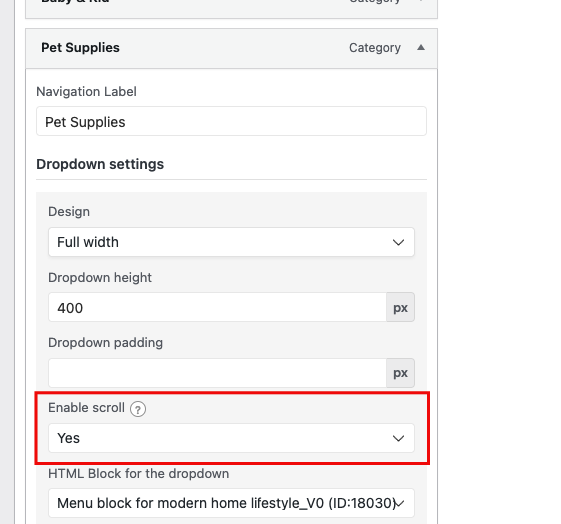Click the px unit next to Dropdown padding
The height and width of the screenshot is (524, 561).
[x=400, y=373]
